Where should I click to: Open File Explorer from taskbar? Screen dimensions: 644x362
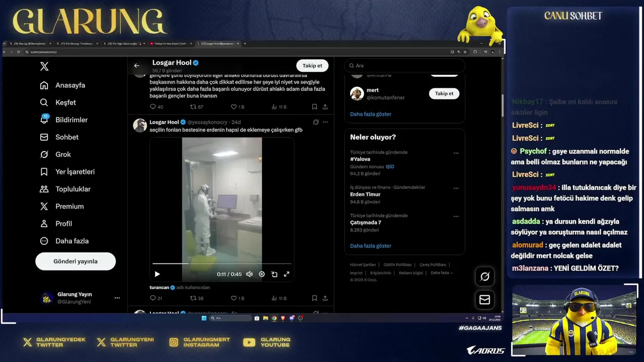click(265, 318)
